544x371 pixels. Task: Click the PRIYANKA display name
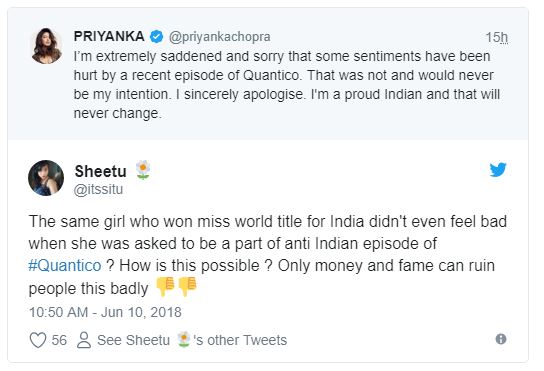(109, 36)
